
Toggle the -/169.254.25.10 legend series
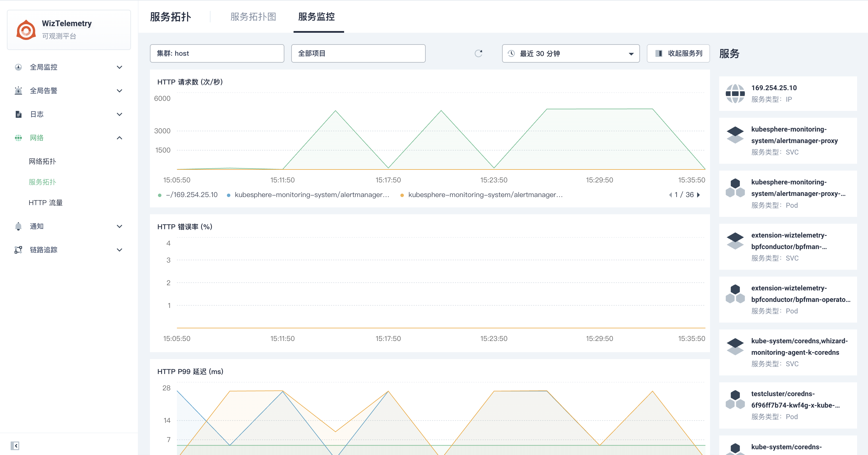pyautogui.click(x=191, y=195)
